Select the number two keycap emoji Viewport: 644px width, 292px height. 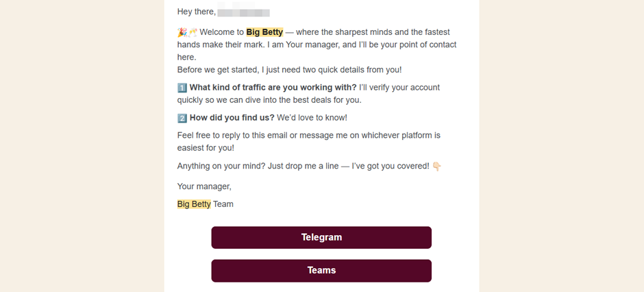coord(182,118)
